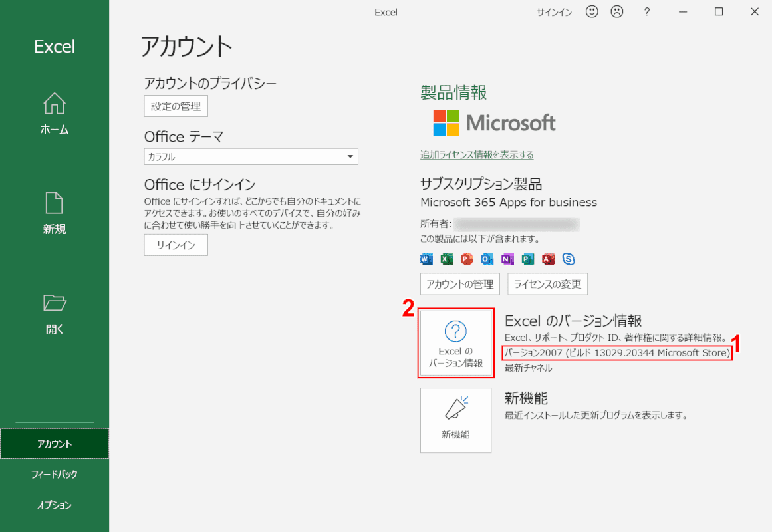Image resolution: width=772 pixels, height=532 pixels.
Task: Click the PowerPoint app icon in product list
Action: click(467, 259)
